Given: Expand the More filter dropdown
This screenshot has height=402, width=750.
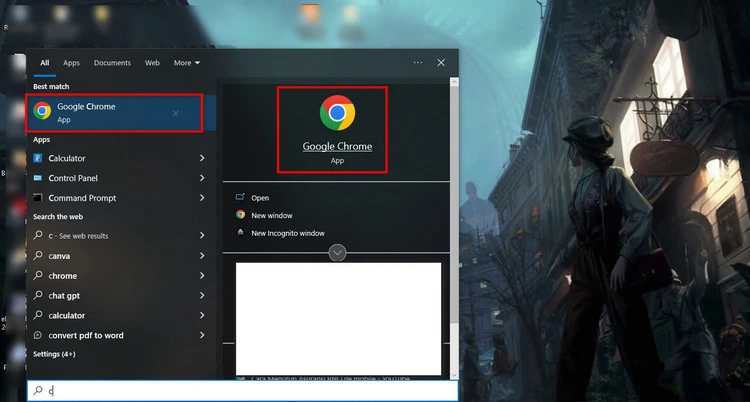Looking at the screenshot, I should 187,63.
